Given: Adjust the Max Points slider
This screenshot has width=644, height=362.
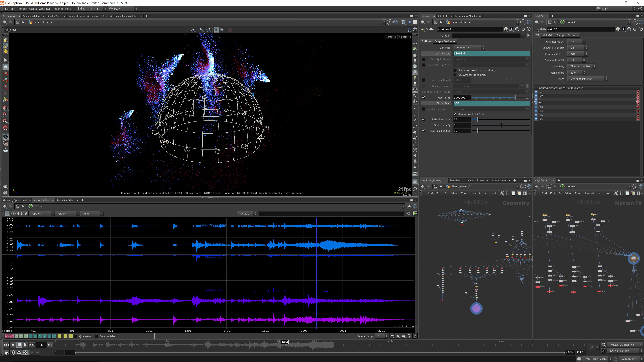Looking at the screenshot, I should [x=515, y=98].
